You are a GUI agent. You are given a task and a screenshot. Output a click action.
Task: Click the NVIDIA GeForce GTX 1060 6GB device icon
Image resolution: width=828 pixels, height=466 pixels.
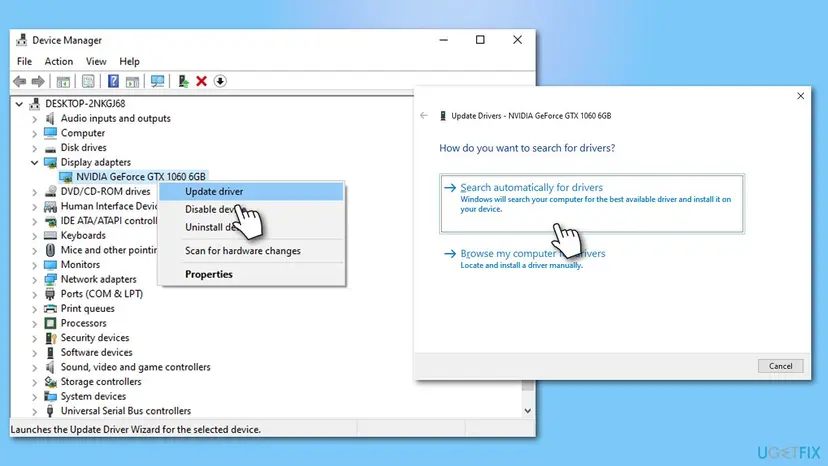click(65, 177)
